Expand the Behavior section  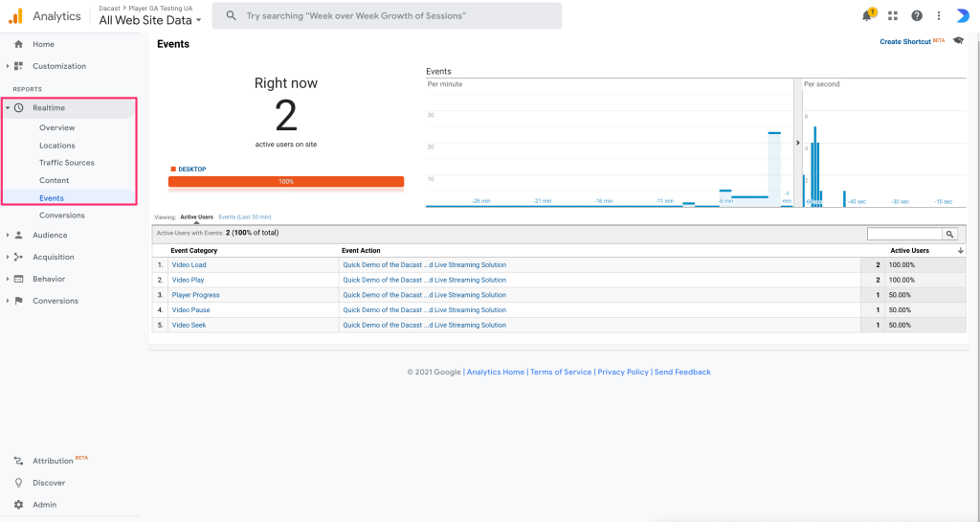tap(8, 279)
